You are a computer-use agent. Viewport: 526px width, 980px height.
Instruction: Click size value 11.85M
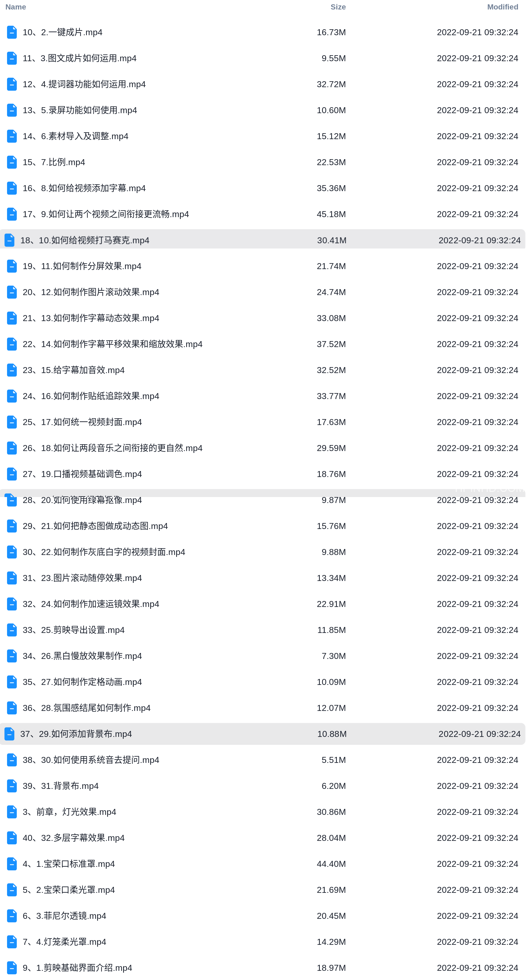coord(331,630)
